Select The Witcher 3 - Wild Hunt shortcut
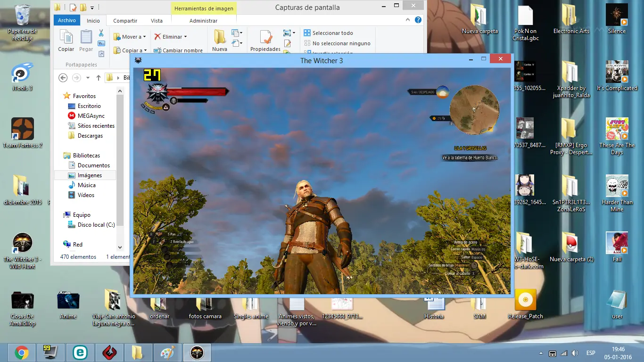The height and width of the screenshot is (362, 644). (22, 250)
